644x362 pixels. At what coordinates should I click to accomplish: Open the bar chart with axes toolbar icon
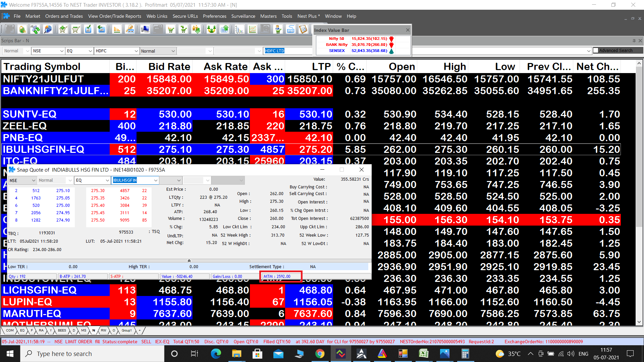(x=239, y=29)
